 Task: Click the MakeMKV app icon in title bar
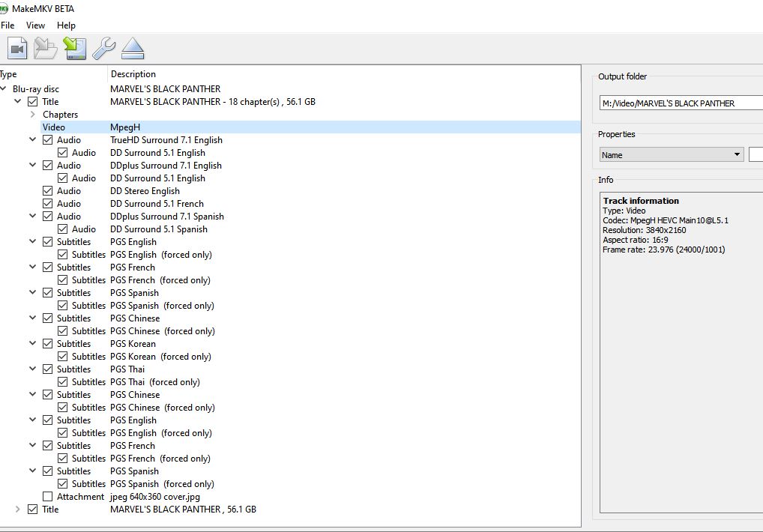pos(4,9)
